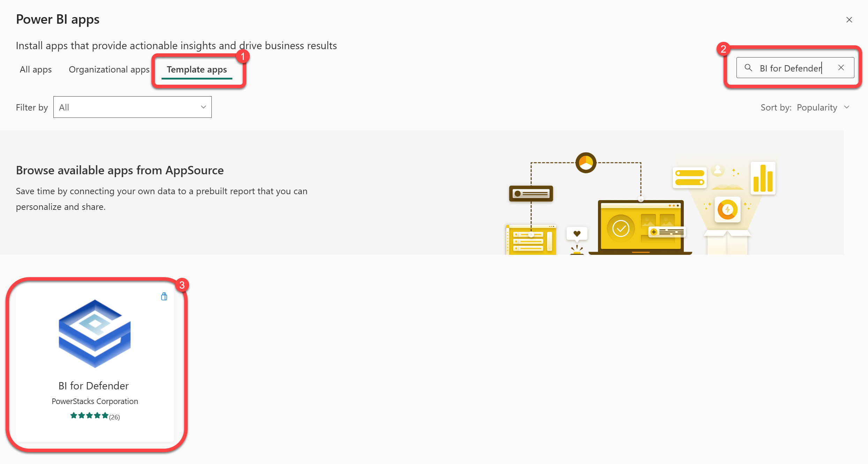This screenshot has height=464, width=868.
Task: Open the Organizational apps tab
Action: tap(109, 69)
